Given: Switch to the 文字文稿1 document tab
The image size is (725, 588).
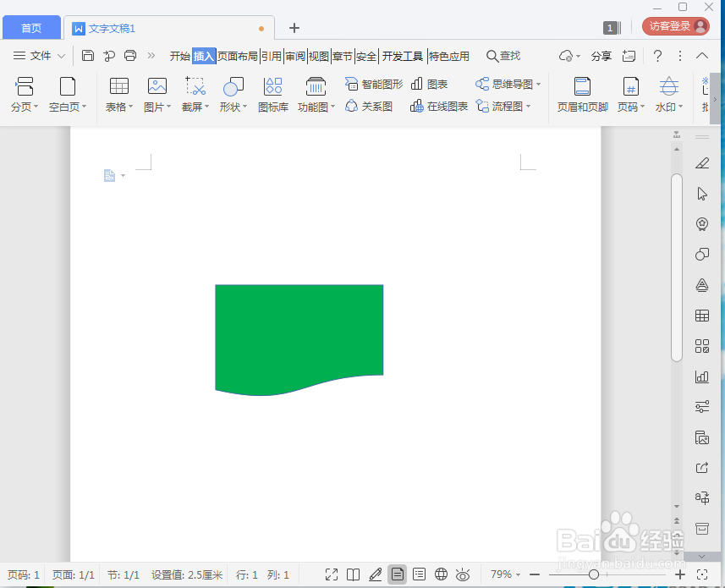Looking at the screenshot, I should click(169, 28).
